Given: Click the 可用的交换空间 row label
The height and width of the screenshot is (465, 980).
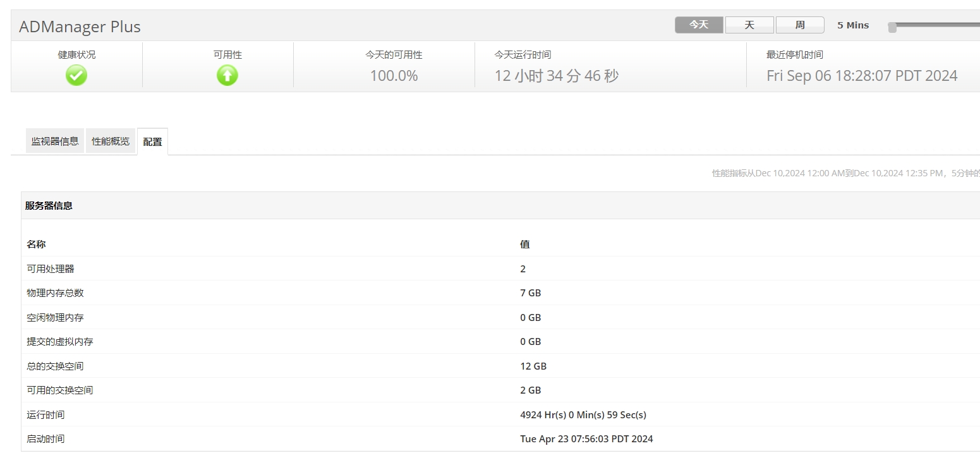Looking at the screenshot, I should [x=60, y=390].
